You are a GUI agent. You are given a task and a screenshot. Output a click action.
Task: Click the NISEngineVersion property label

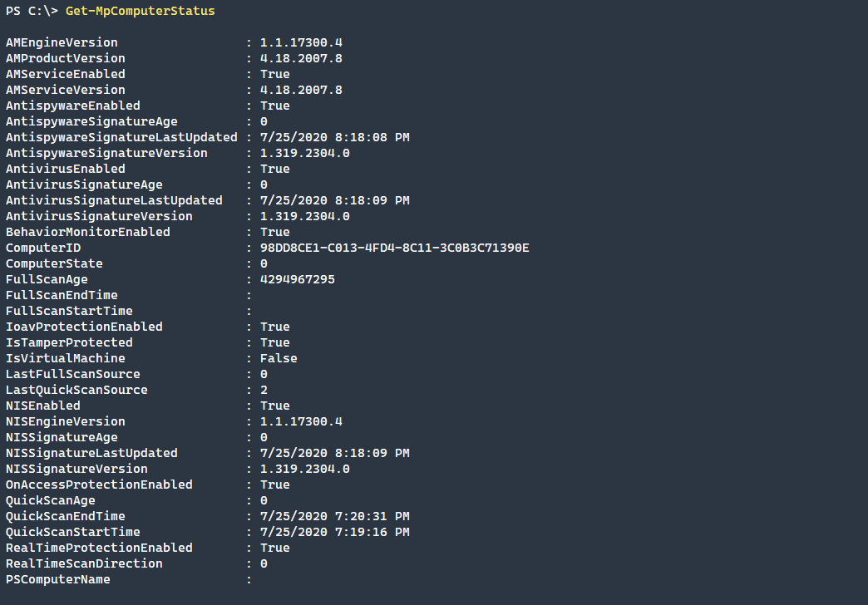66,421
